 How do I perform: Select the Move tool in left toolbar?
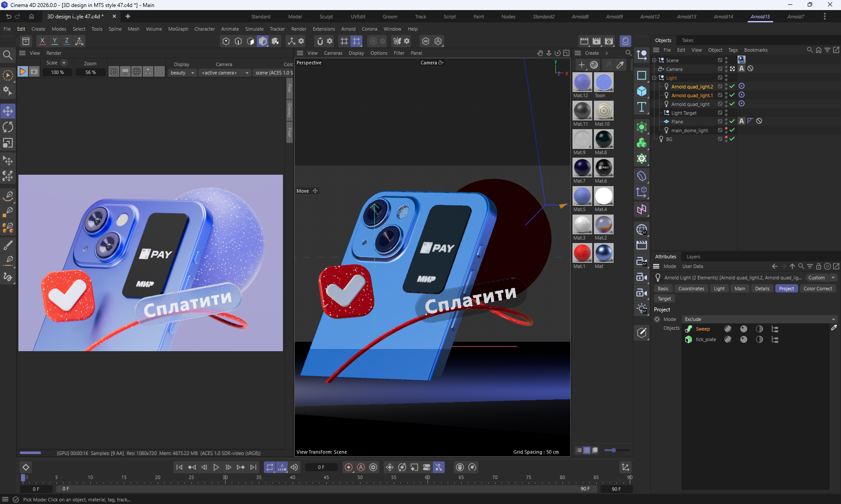coord(8,111)
